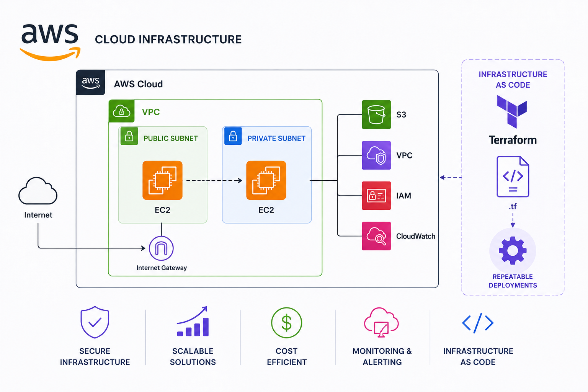588x392 pixels.
Task: Click the SCALABLE SOLUTIONS caption
Action: pyautogui.click(x=193, y=357)
